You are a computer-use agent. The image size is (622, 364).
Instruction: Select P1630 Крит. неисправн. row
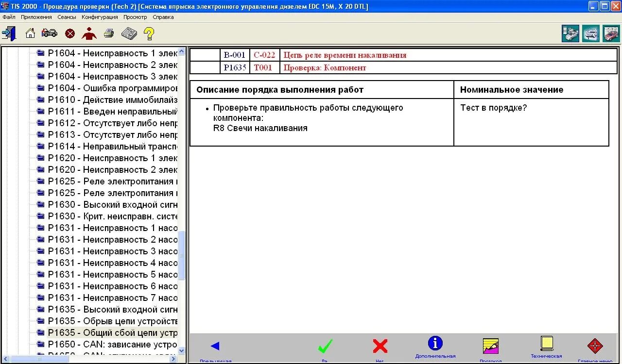coord(107,216)
